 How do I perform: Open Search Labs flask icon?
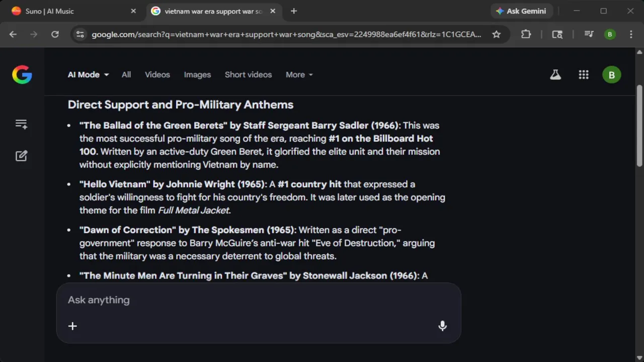pos(555,75)
